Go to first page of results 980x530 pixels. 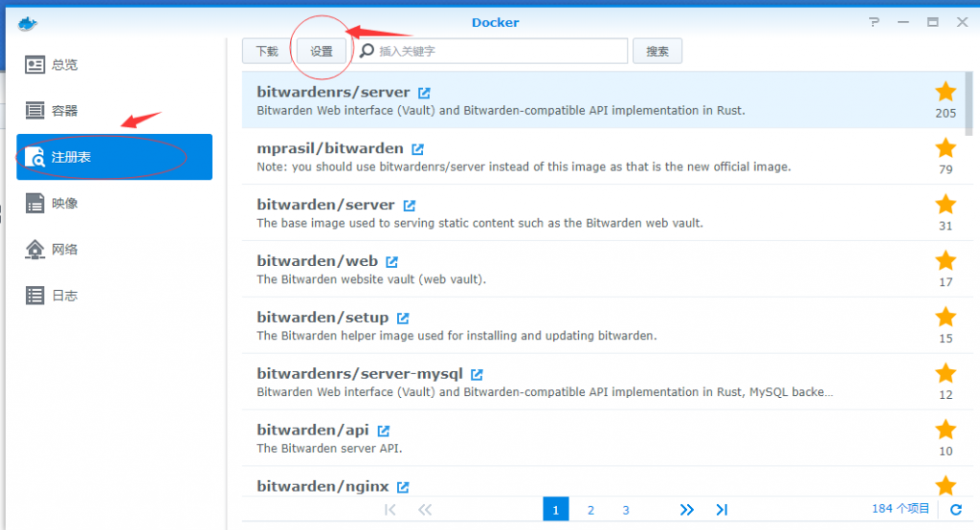point(390,509)
